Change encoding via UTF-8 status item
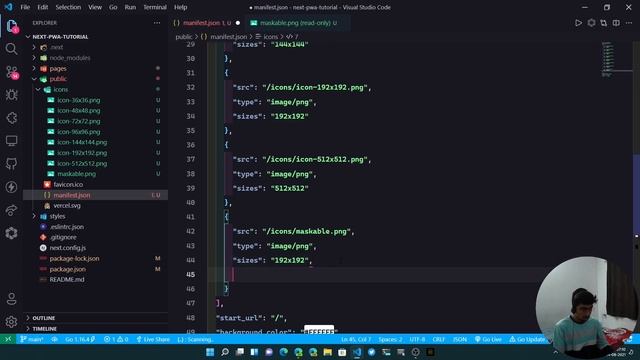Screen dimensions: 640x360 coord(417,339)
